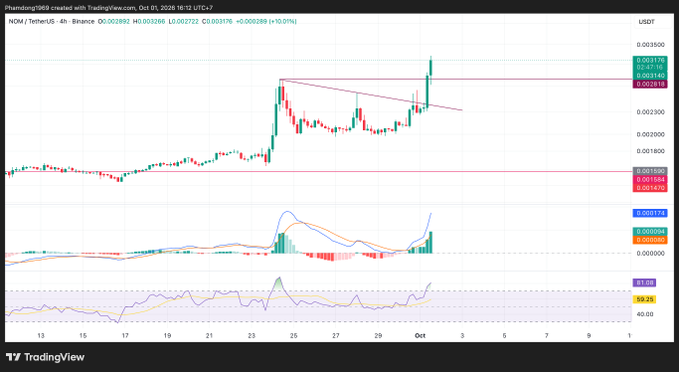
Task: Click the 0.002000 price axis label
Action: click(650, 134)
